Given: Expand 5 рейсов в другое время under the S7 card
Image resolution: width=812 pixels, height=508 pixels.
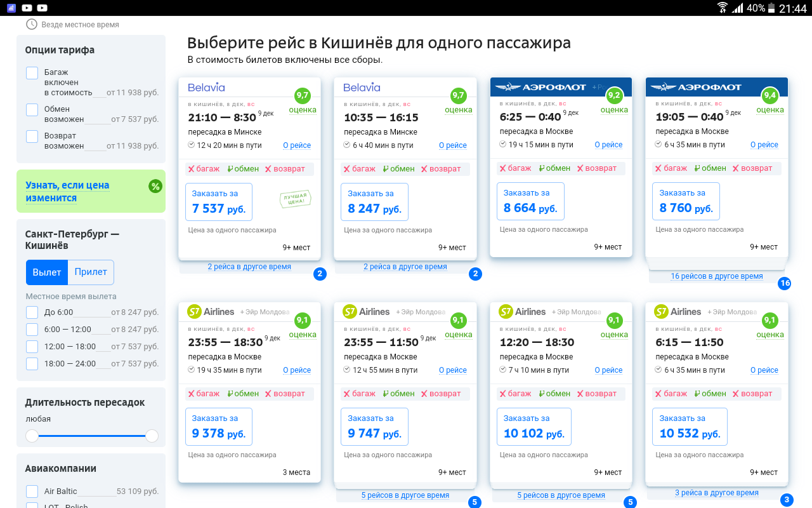Looking at the screenshot, I should (405, 494).
